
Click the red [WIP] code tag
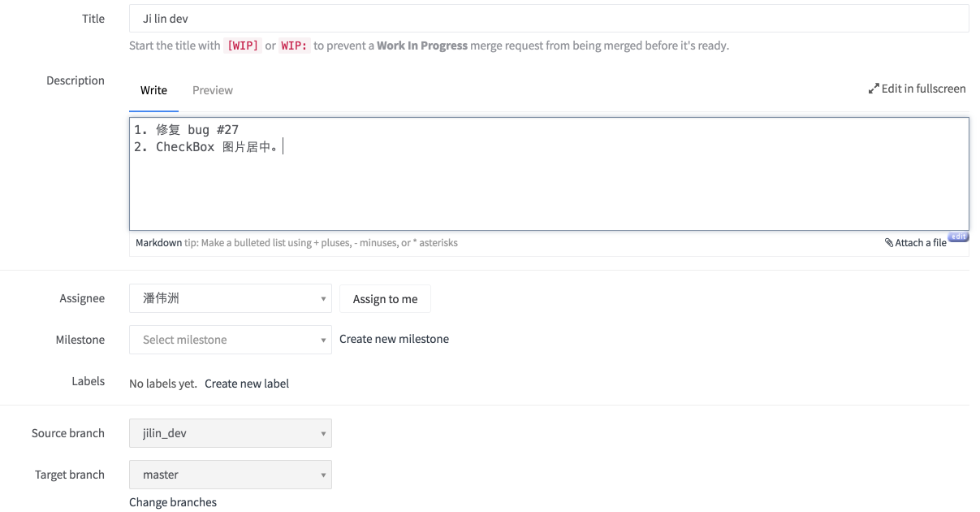click(243, 46)
